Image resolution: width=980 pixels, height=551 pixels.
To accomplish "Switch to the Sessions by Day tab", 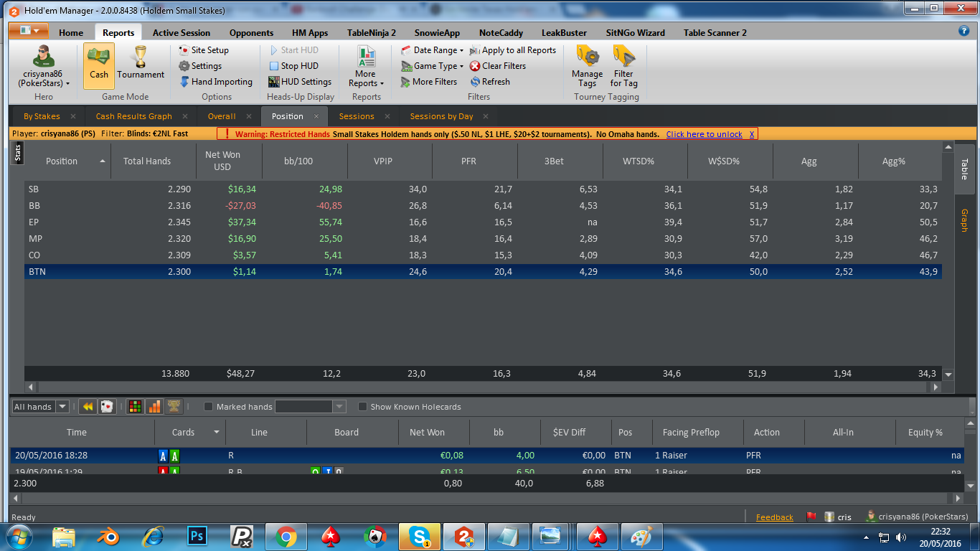I will pos(441,116).
